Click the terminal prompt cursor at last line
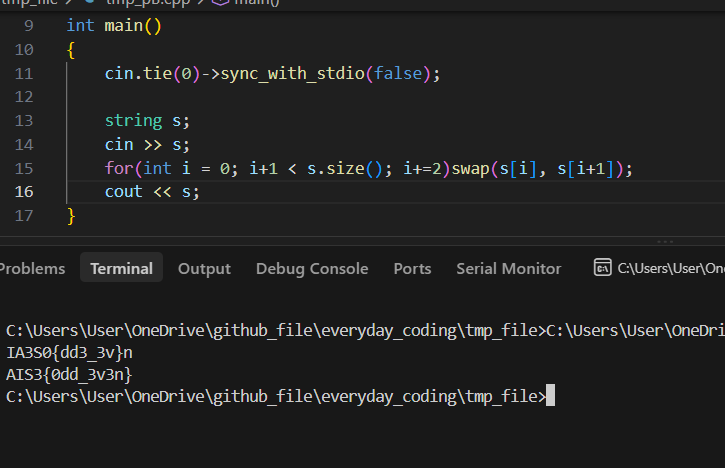This screenshot has width=725, height=468. (550, 395)
